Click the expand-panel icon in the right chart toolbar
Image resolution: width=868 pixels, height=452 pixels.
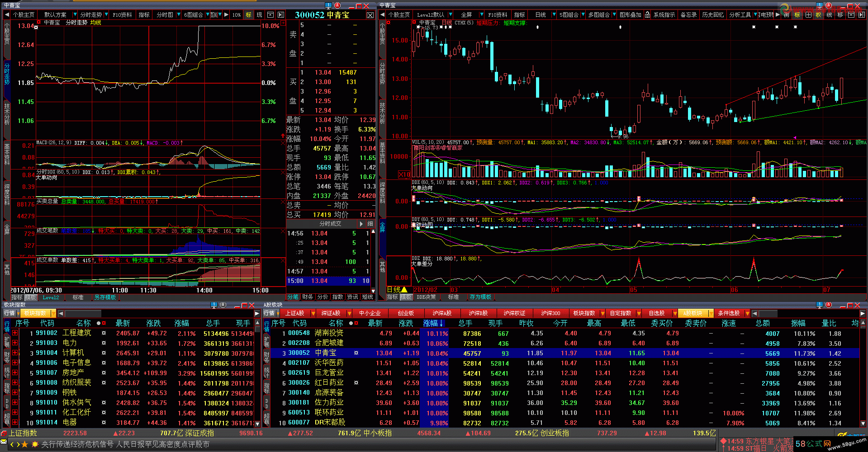coord(851,14)
